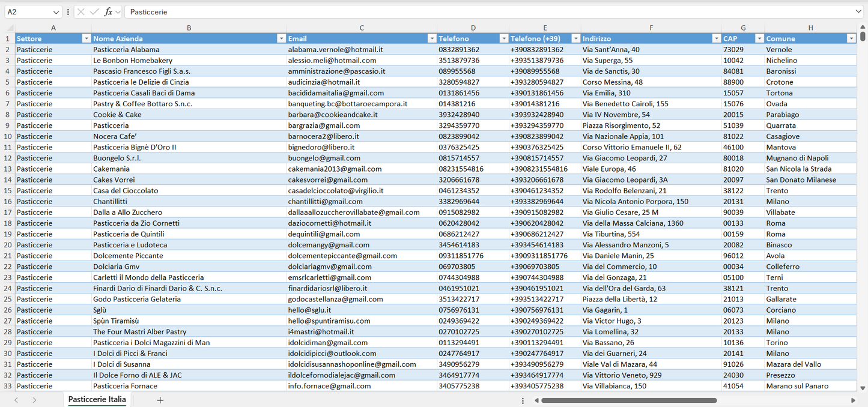This screenshot has width=868, height=407.
Task: Open the Nome Azienda column filter
Action: coord(281,38)
